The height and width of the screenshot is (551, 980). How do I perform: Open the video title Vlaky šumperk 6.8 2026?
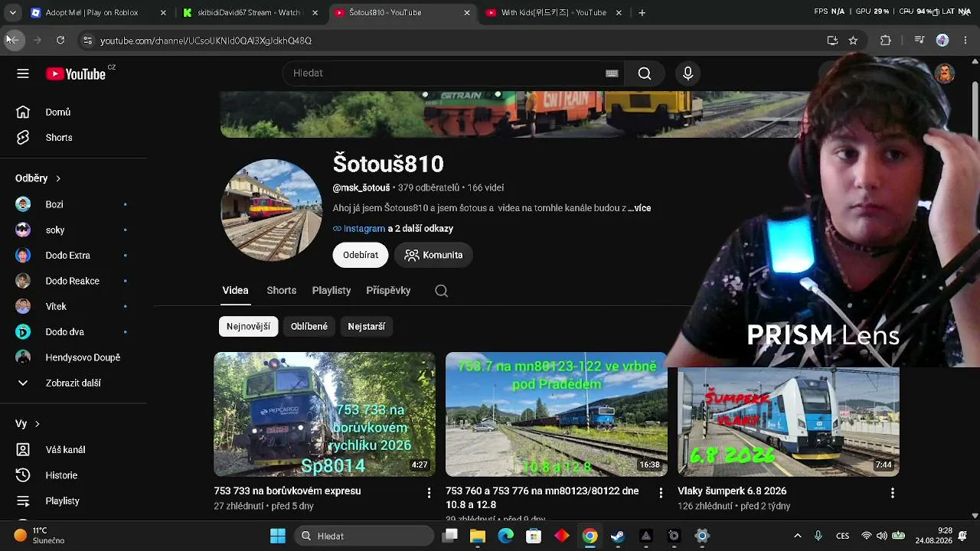(x=732, y=491)
